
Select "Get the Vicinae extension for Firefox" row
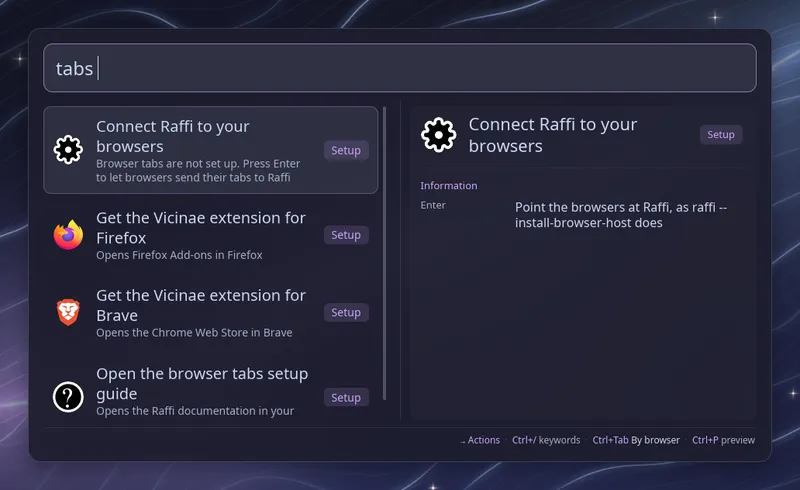coord(211,235)
